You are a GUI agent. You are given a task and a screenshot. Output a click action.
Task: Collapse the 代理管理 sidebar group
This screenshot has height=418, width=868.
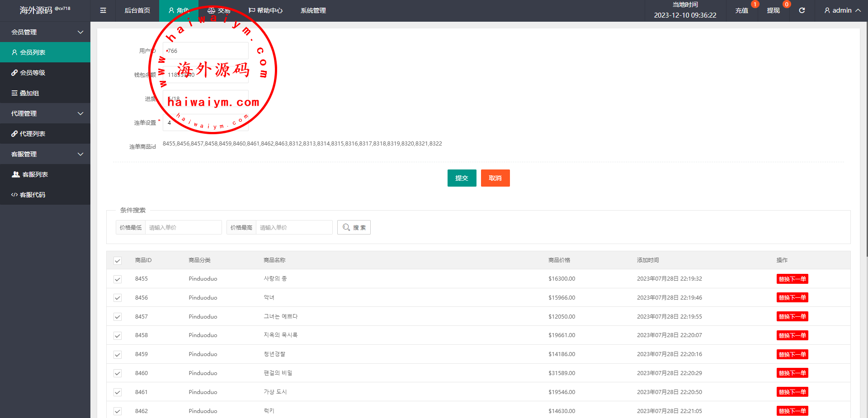pos(45,113)
